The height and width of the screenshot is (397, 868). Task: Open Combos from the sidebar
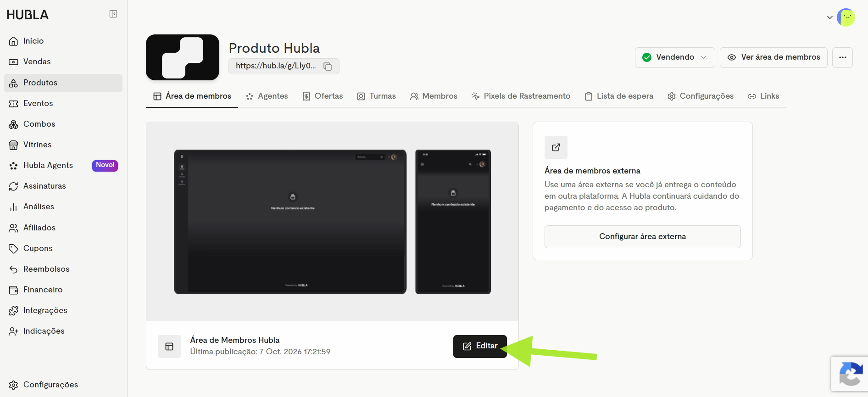(63, 124)
